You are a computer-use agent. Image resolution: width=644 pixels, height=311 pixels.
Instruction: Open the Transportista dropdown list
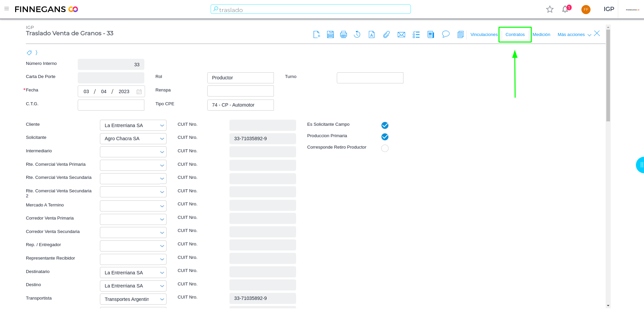[162, 299]
